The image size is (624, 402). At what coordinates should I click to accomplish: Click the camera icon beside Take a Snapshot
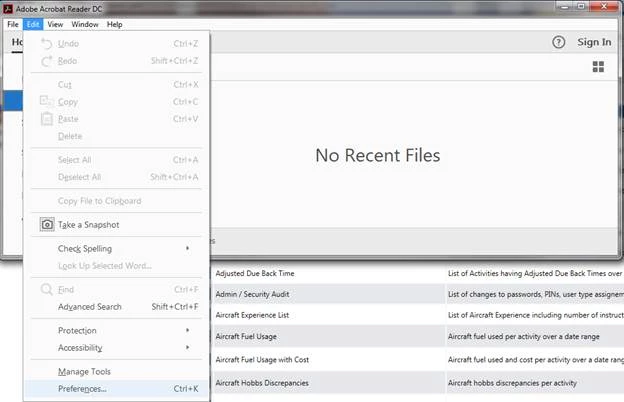[47, 224]
